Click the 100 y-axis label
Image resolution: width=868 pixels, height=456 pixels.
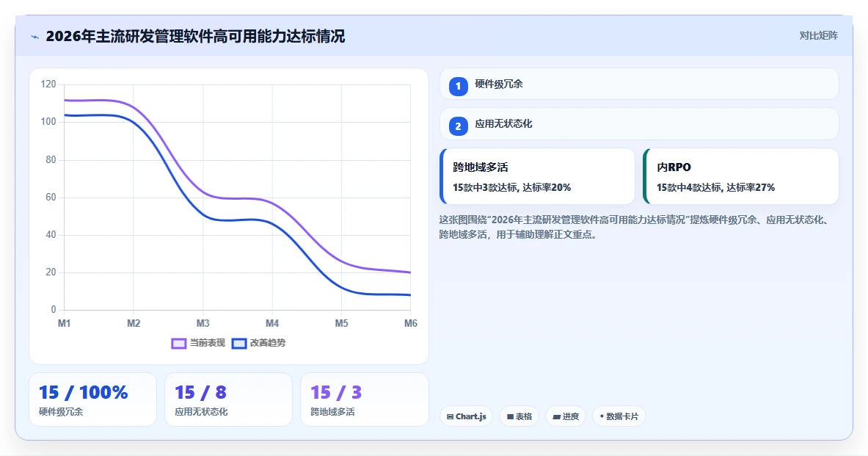pos(48,122)
